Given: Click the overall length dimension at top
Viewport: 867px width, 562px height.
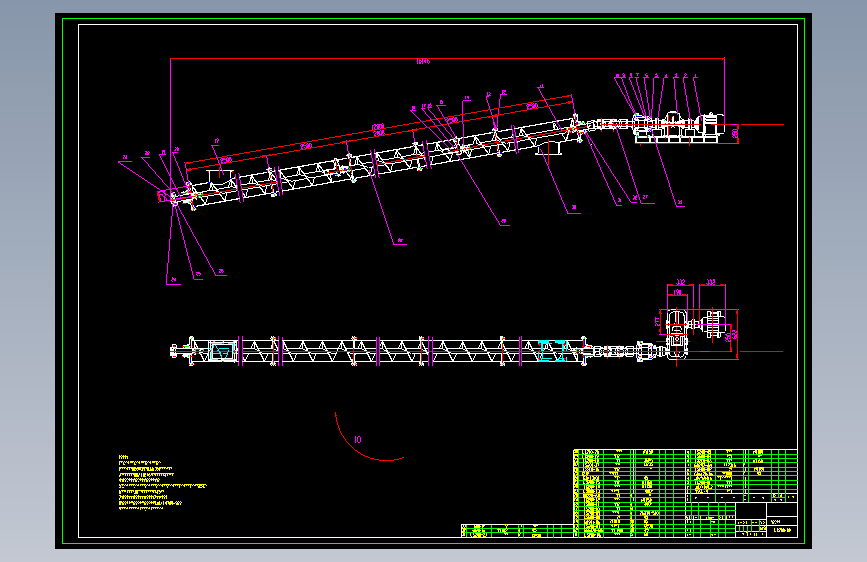Looking at the screenshot, I should 423,60.
